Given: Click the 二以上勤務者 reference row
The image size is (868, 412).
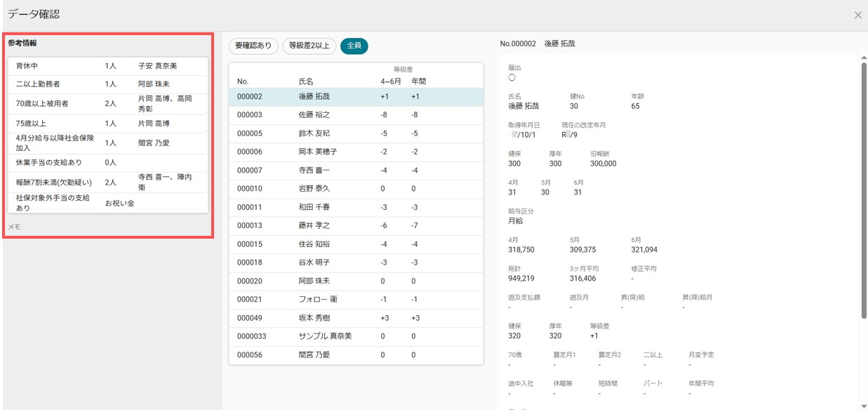Looking at the screenshot, I should [108, 84].
